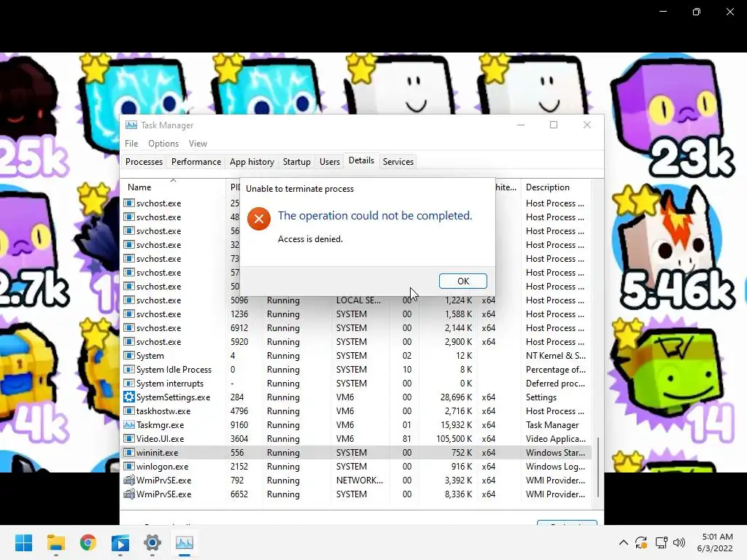Open the View menu in Task Manager
Viewport: 747px width, 560px height.
[x=198, y=144]
